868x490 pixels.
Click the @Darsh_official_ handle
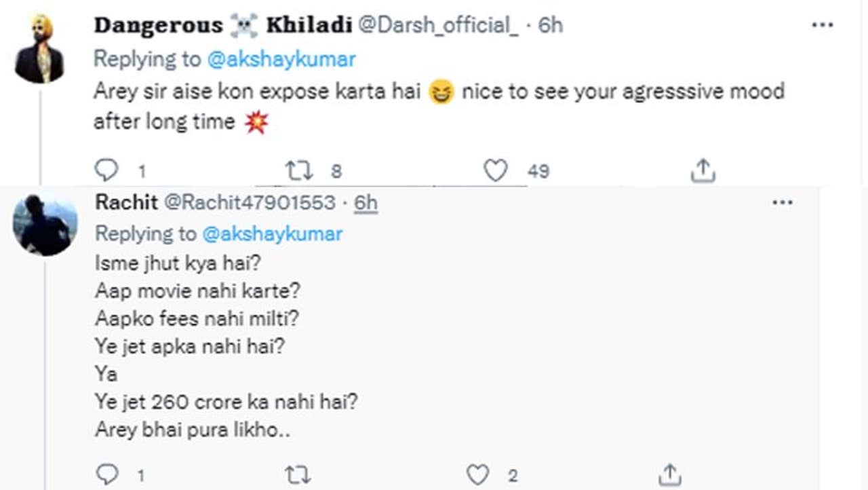pos(438,25)
